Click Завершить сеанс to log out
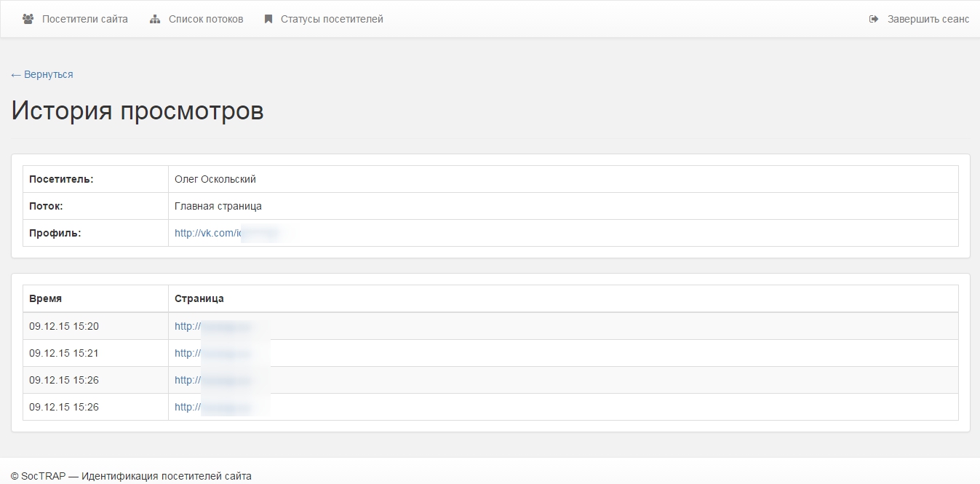This screenshot has height=484, width=980. (928, 19)
